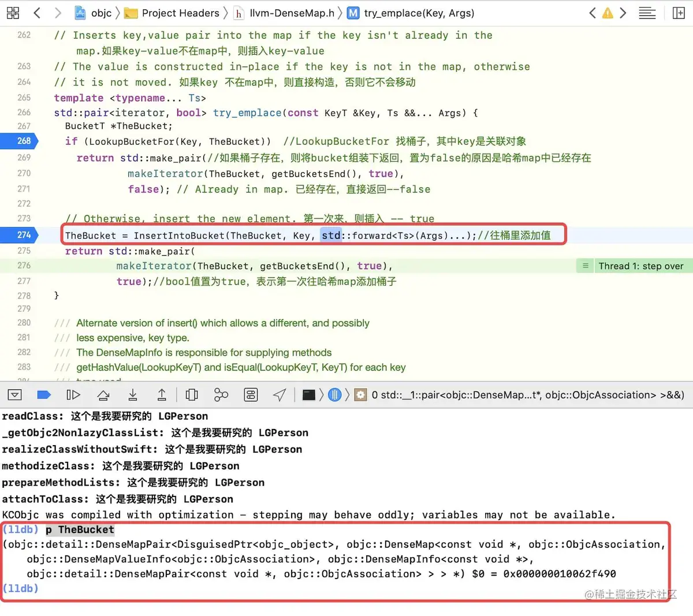Image resolution: width=693 pixels, height=616 pixels.
Task: Open Simulate Location menu
Action: pyautogui.click(x=280, y=395)
